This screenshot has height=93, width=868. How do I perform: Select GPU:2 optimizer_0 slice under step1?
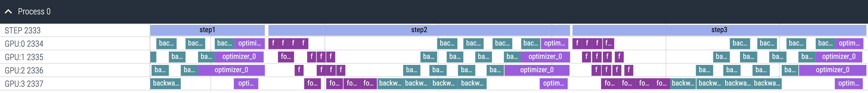pos(231,70)
